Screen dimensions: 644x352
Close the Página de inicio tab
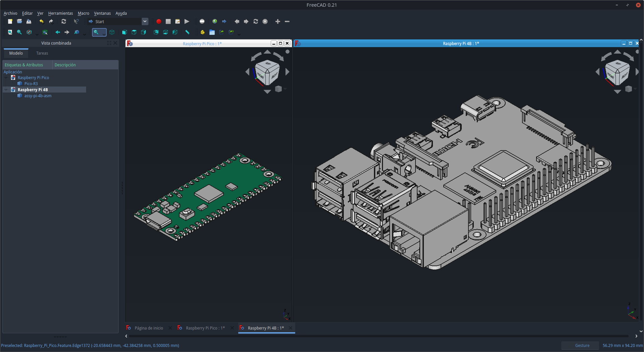170,328
